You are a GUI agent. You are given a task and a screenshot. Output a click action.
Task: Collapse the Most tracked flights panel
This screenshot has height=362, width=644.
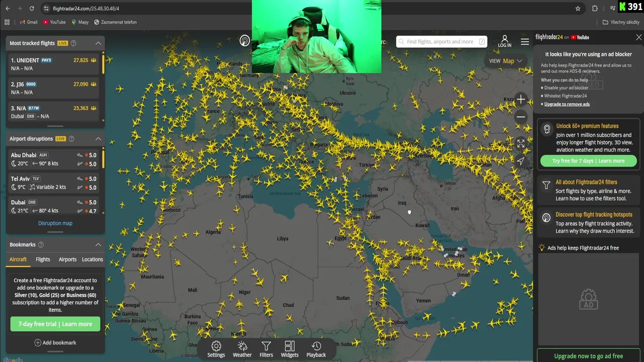(98, 43)
